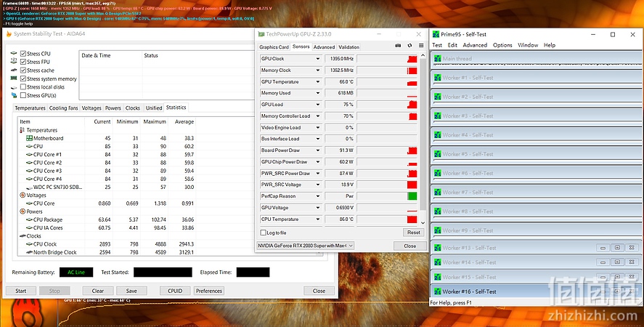Open the GPU Load sensor dropdown
Viewport: 644px width, 327px height.
pyautogui.click(x=317, y=105)
